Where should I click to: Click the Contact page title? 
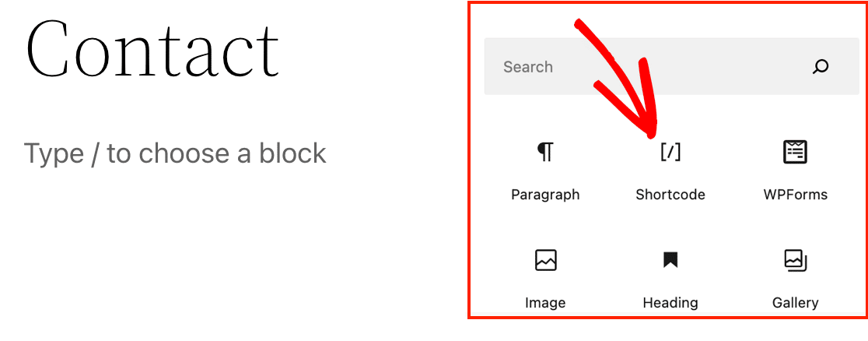click(152, 48)
